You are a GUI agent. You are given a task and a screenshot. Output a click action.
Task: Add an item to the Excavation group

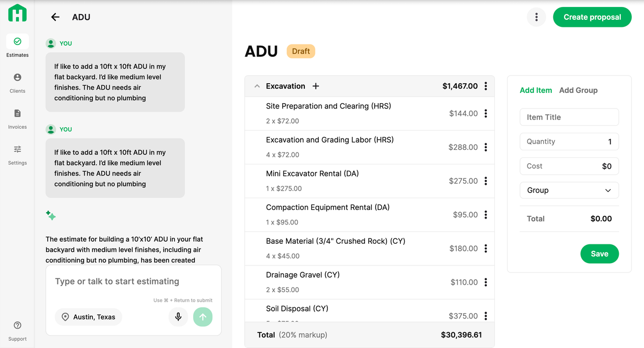point(316,86)
